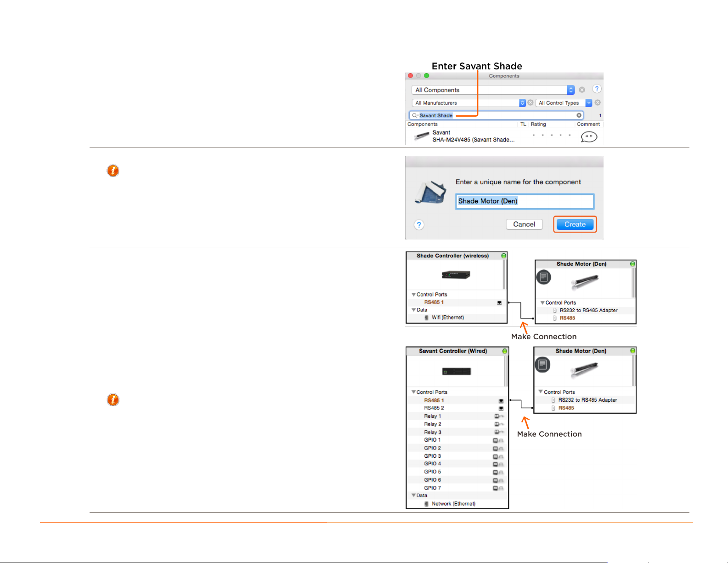Collapse Control Ports on Savant Controller (Wired)

[414, 392]
